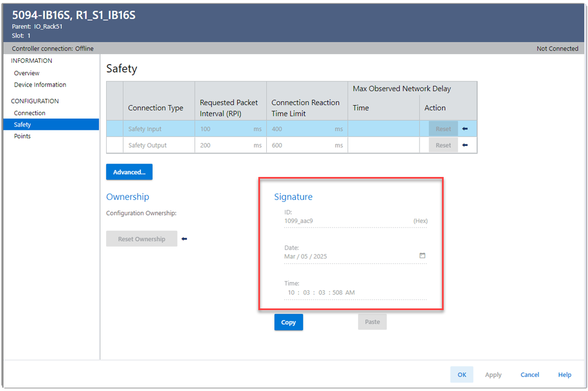Click the Reset Ownership button
Screen dimensions: 588x391
click(142, 239)
